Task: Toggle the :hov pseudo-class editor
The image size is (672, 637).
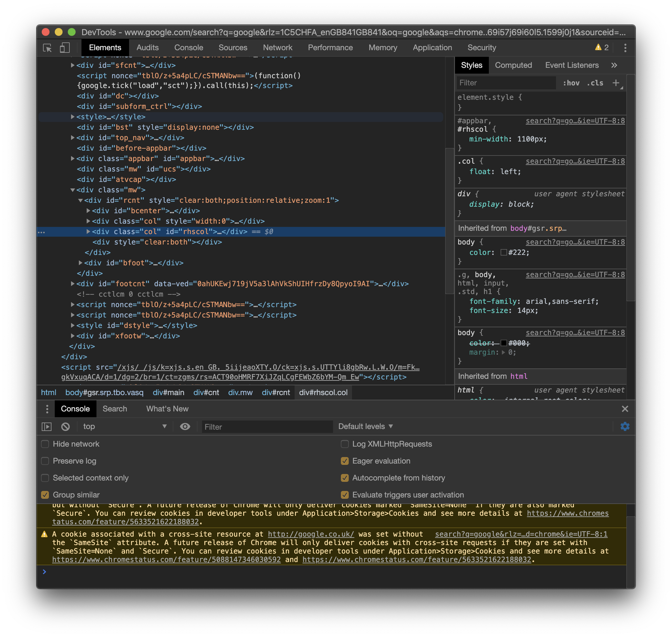Action: [x=572, y=82]
